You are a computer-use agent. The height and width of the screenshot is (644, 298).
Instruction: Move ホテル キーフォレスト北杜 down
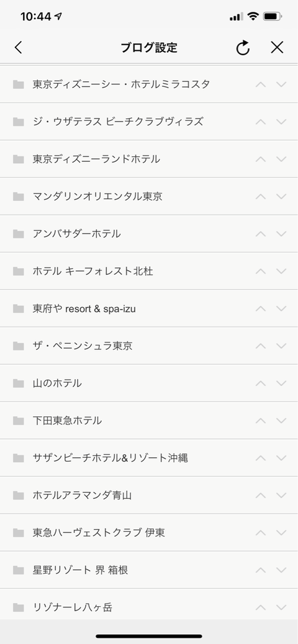tap(281, 272)
